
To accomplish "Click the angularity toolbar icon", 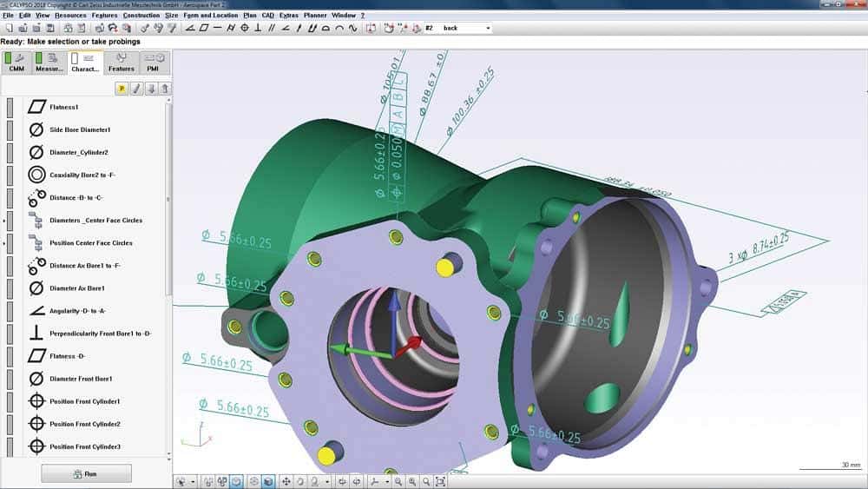I will click(x=285, y=28).
